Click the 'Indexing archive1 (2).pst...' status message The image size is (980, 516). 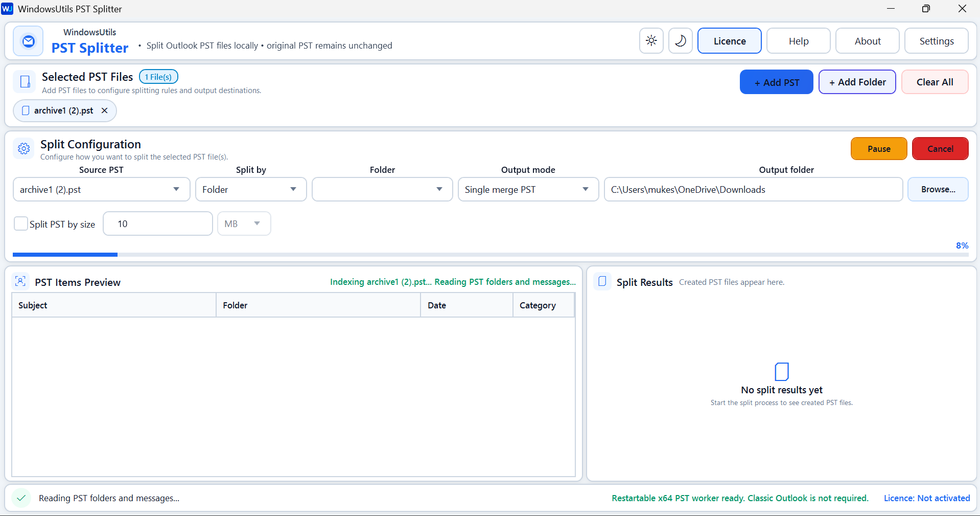(453, 282)
